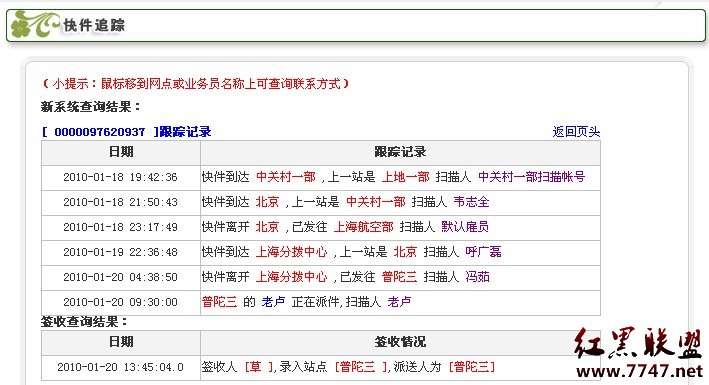
Task: Click the purple 老卢 scanner link
Action: 399,302
